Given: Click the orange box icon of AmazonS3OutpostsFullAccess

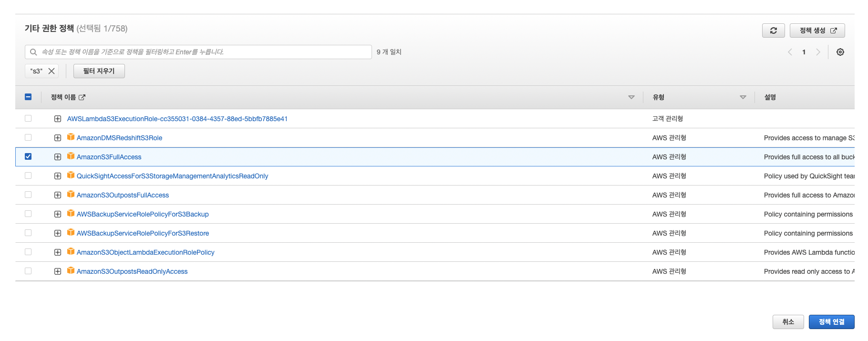Looking at the screenshot, I should (71, 195).
